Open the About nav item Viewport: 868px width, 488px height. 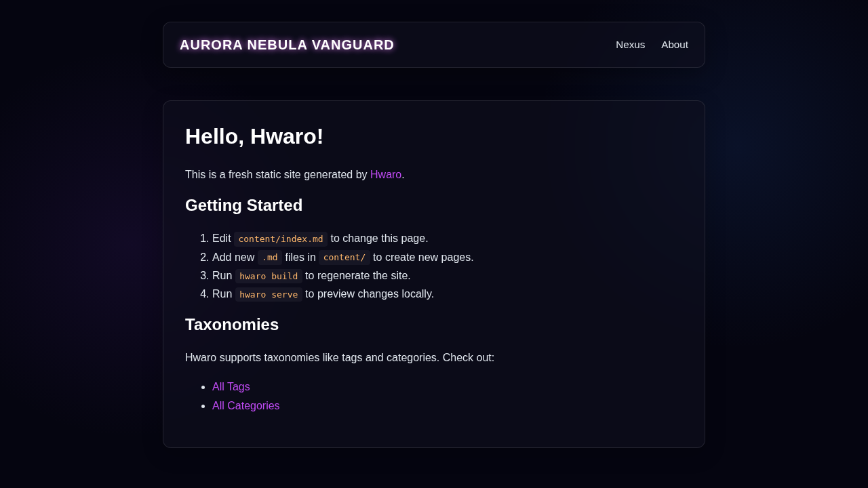pyautogui.click(x=675, y=45)
